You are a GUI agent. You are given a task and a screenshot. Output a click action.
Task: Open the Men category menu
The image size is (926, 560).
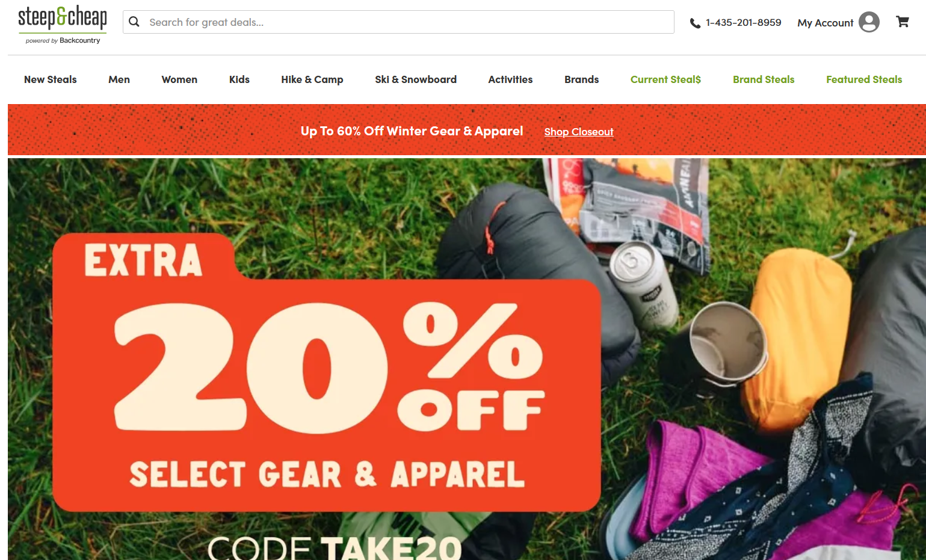click(x=119, y=79)
